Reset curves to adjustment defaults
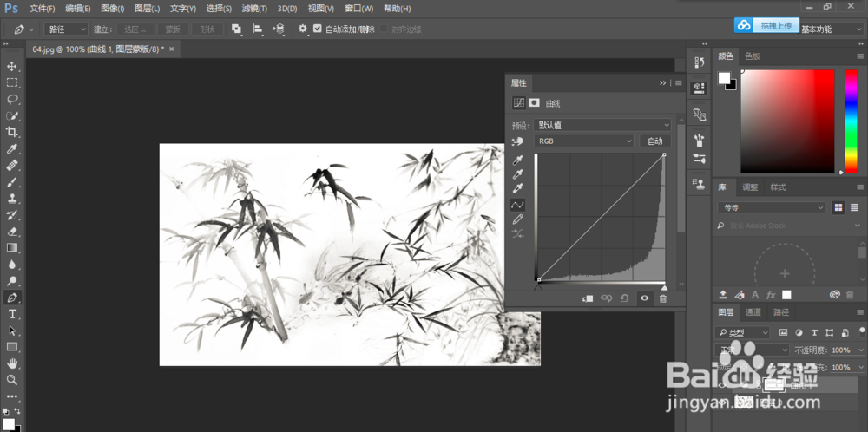 (624, 298)
